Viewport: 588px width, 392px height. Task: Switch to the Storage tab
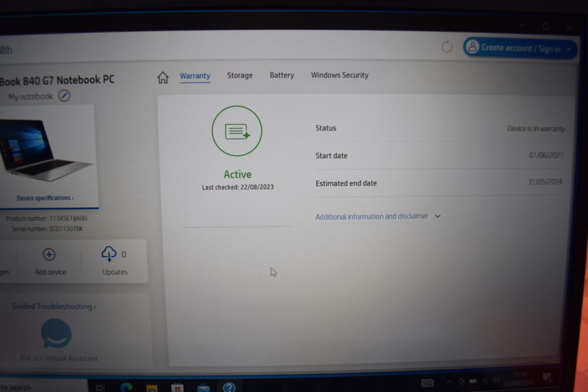240,75
